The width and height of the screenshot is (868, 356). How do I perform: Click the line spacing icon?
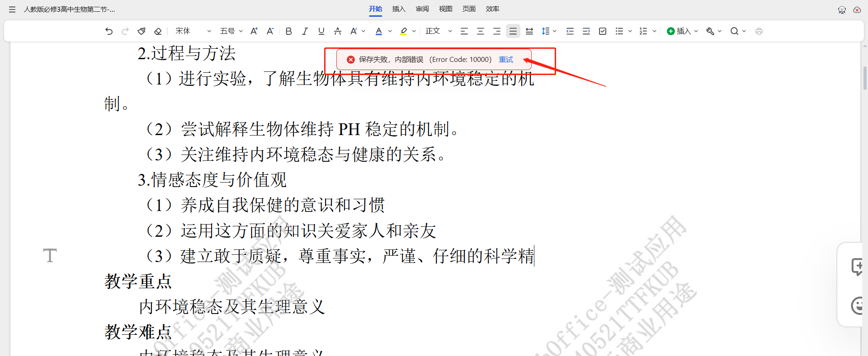546,31
